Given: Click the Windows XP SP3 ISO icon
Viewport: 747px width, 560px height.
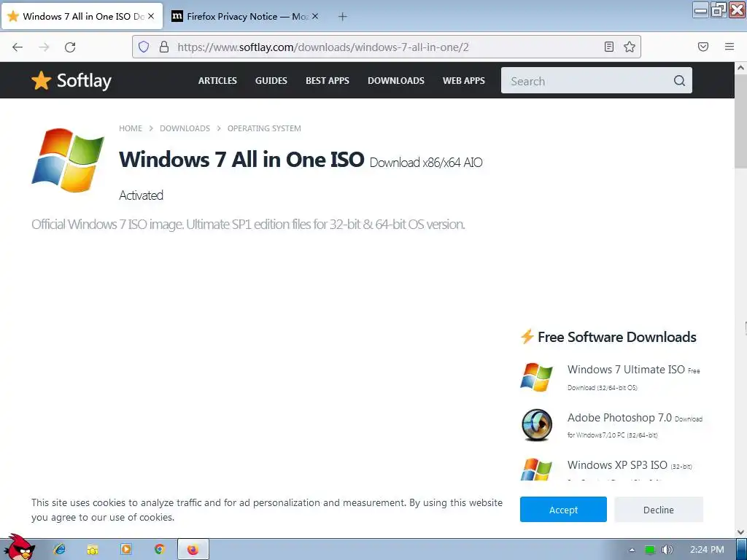Looking at the screenshot, I should 536,469.
